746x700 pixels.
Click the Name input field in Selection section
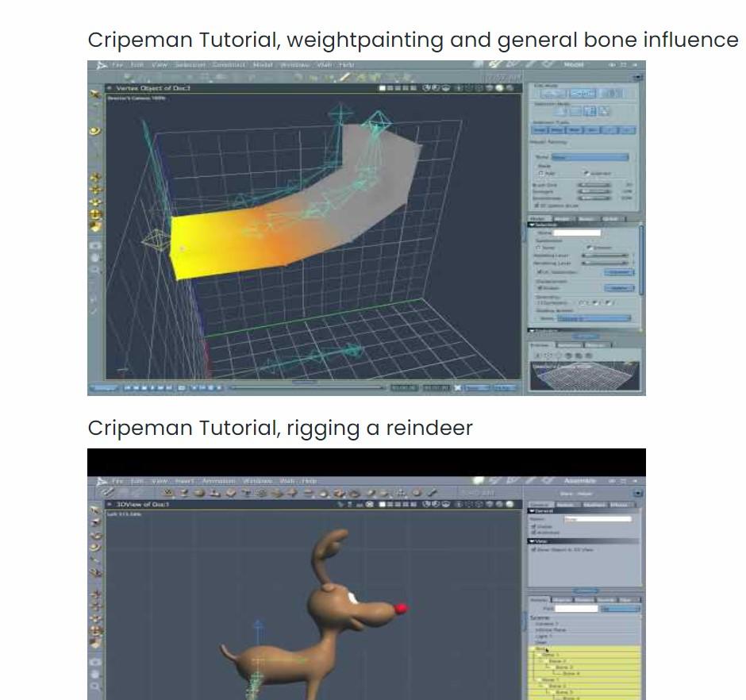(577, 233)
